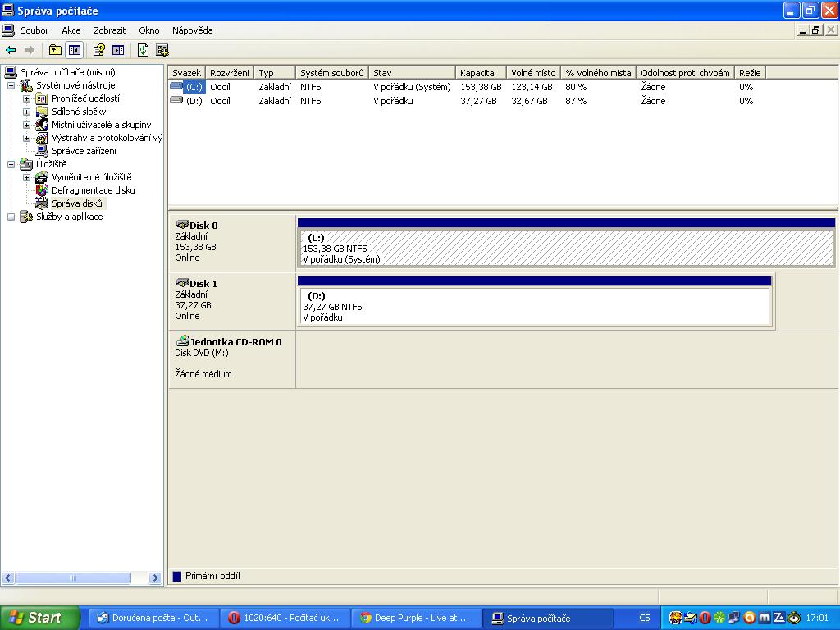Open Správce zařízení in the tree
840x630 pixels.
84,151
